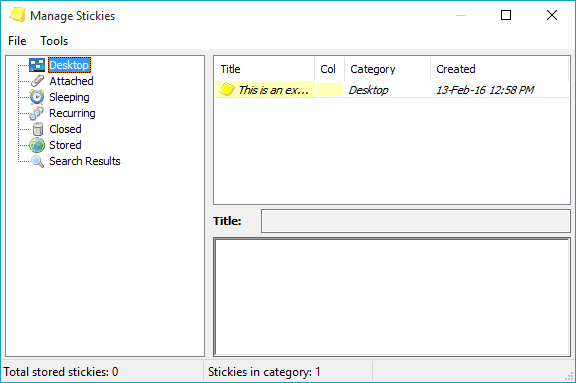
Task: Select the Closed category label
Action: tap(65, 129)
